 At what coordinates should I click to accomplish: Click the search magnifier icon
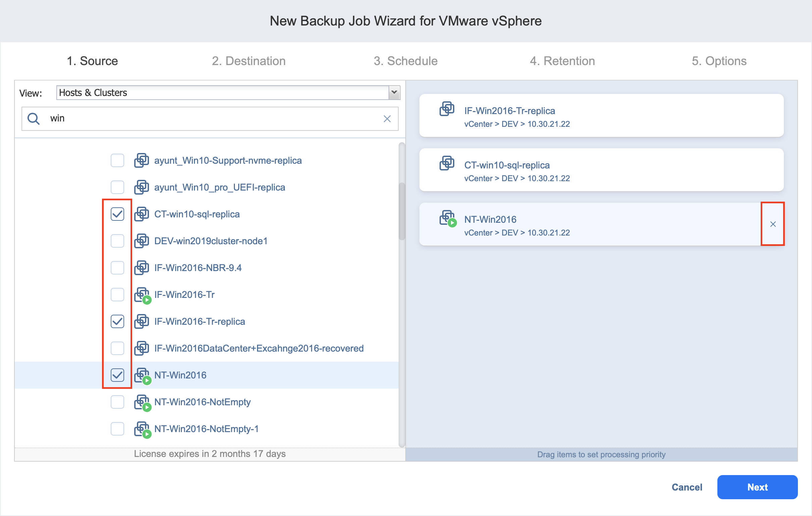[33, 119]
